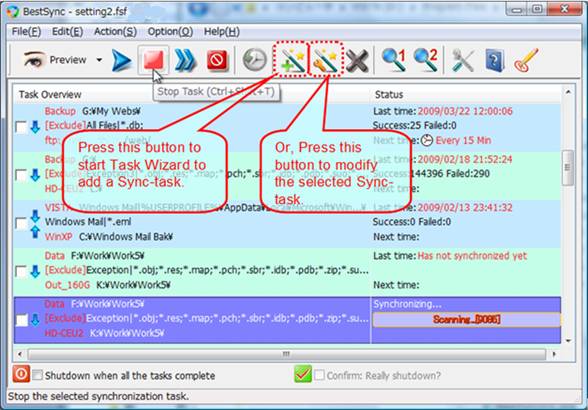This screenshot has height=410, width=588.
Task: Select 'WinXP C:¥Windows Mail Bak¥' row
Action: coord(109,237)
